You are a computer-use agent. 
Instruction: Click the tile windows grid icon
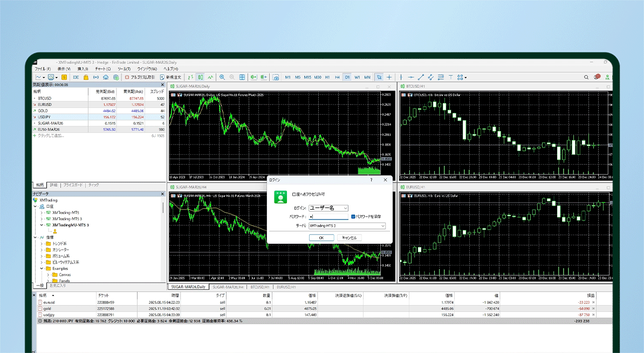coord(242,77)
